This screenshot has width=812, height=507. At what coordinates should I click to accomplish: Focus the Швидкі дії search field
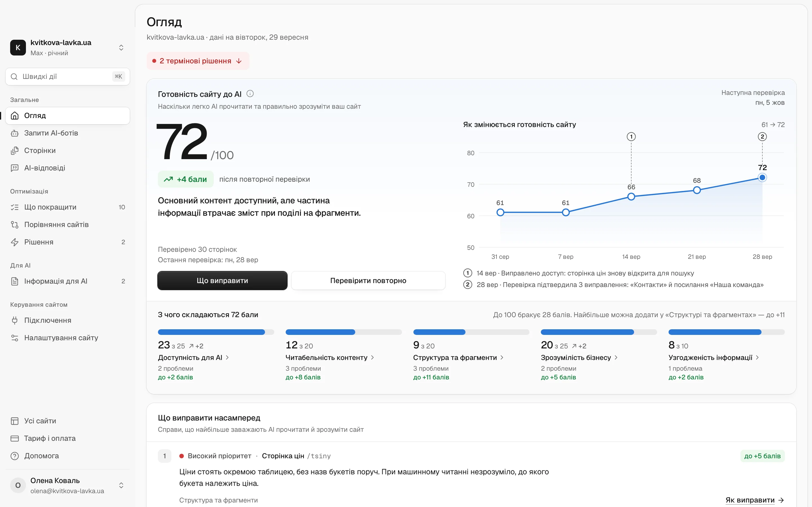67,76
